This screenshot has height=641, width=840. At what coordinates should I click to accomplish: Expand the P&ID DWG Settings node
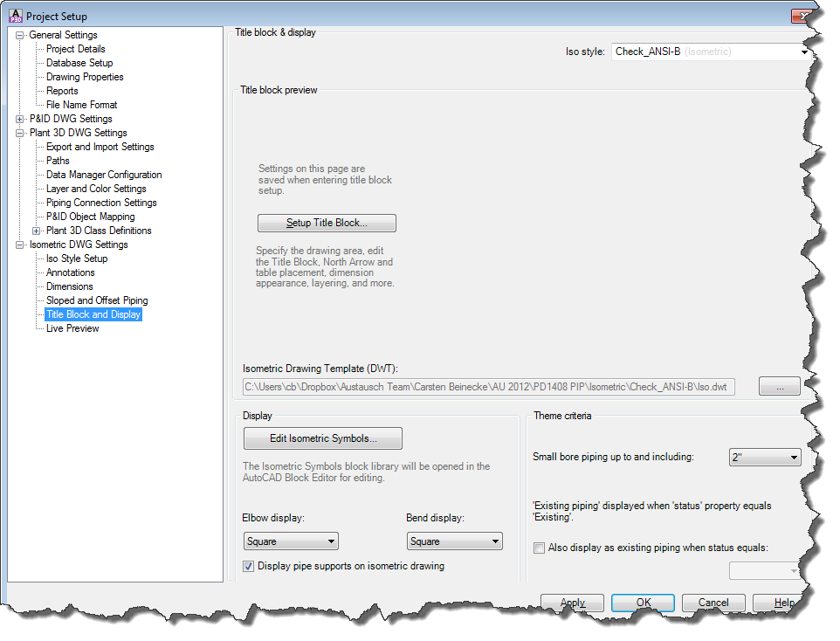coord(20,119)
